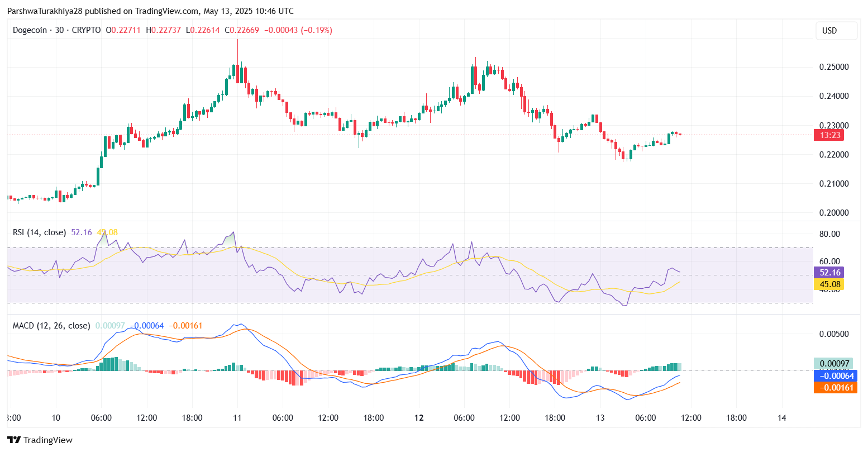Click the 0.00500 MACD scale label
The image size is (868, 452).
tap(834, 334)
